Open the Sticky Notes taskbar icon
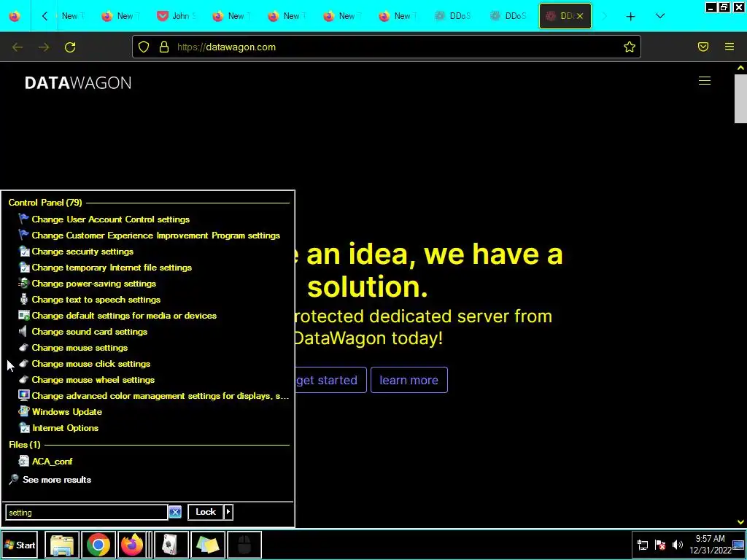This screenshot has height=560, width=747. [207, 545]
